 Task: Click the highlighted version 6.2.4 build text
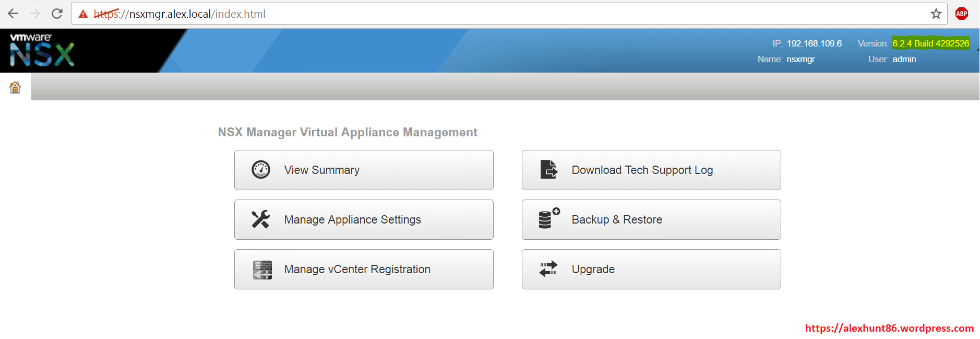pos(930,43)
